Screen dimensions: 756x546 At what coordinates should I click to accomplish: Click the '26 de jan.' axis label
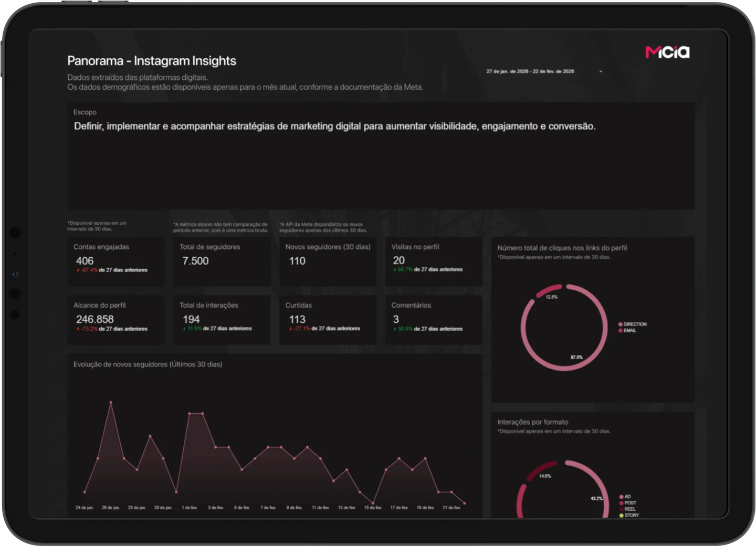111,508
